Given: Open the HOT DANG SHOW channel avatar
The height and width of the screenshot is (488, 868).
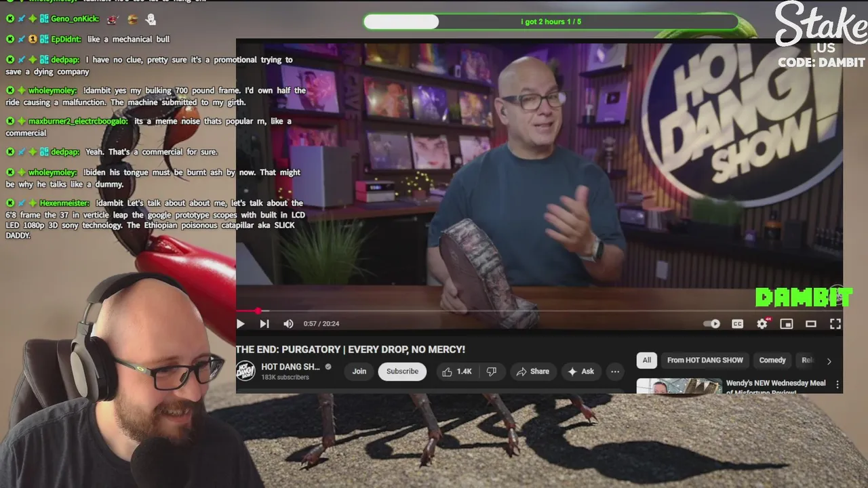Looking at the screenshot, I should point(245,371).
